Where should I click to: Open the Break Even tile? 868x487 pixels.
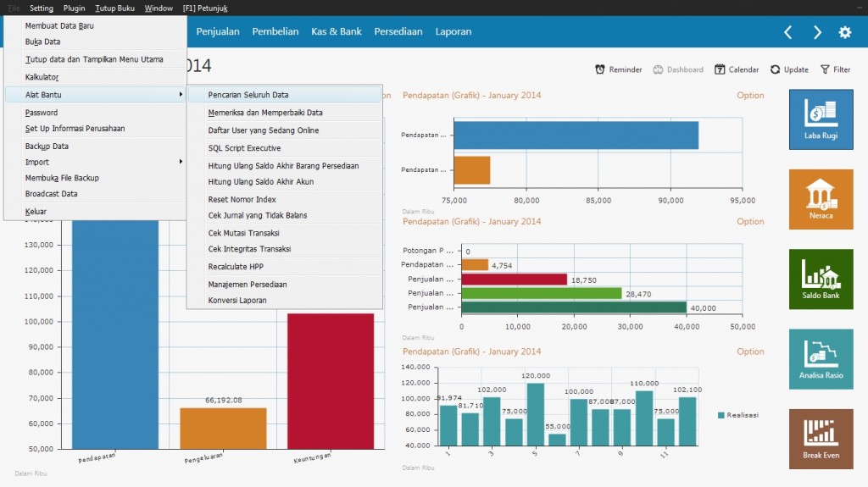821,439
